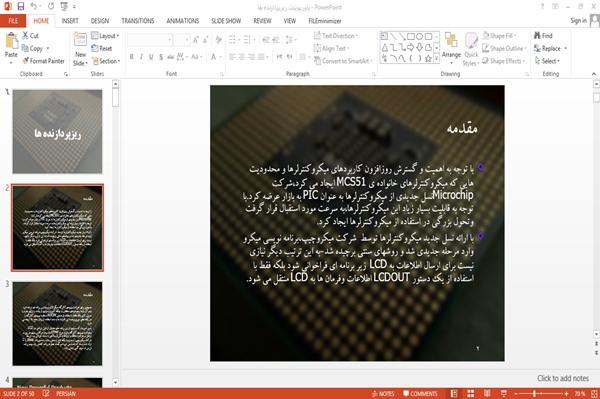600x399 pixels.
Task: Click the Replace icon in Editing group
Action: (537, 48)
